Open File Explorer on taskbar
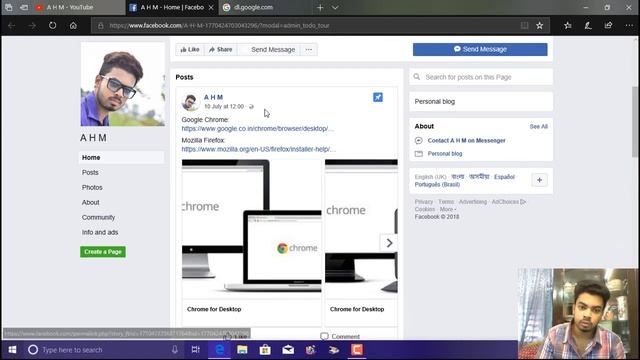640x360 pixels. click(242, 350)
